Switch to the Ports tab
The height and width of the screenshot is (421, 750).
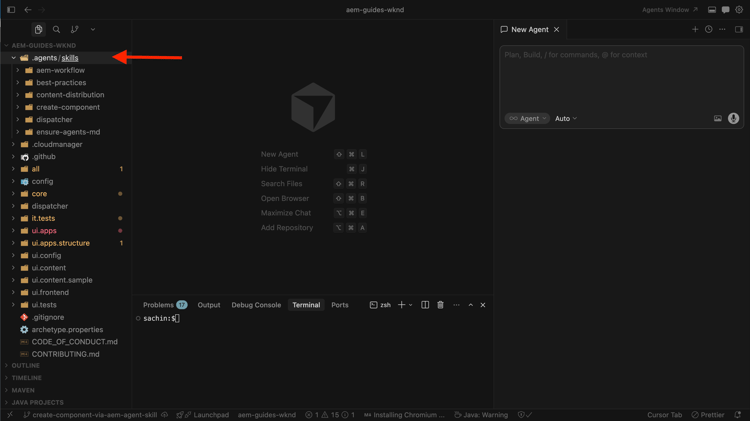point(340,305)
